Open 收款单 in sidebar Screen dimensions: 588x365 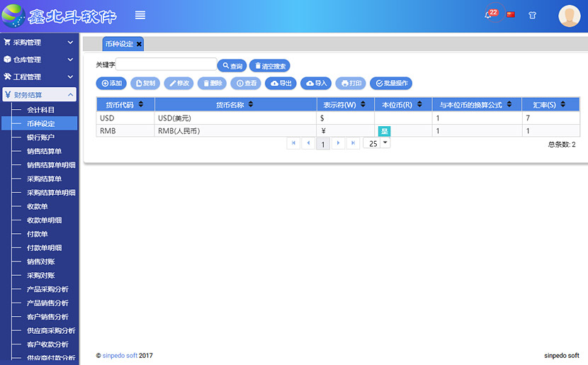[37, 206]
